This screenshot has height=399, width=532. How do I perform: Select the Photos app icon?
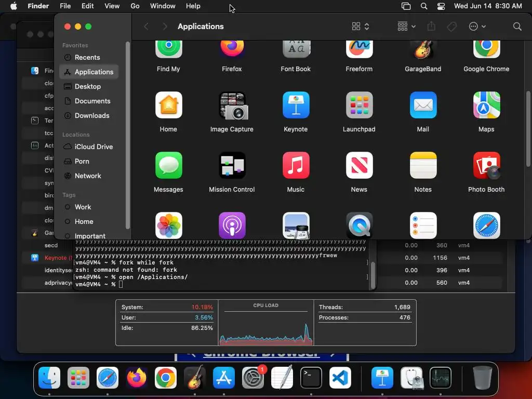tap(169, 225)
